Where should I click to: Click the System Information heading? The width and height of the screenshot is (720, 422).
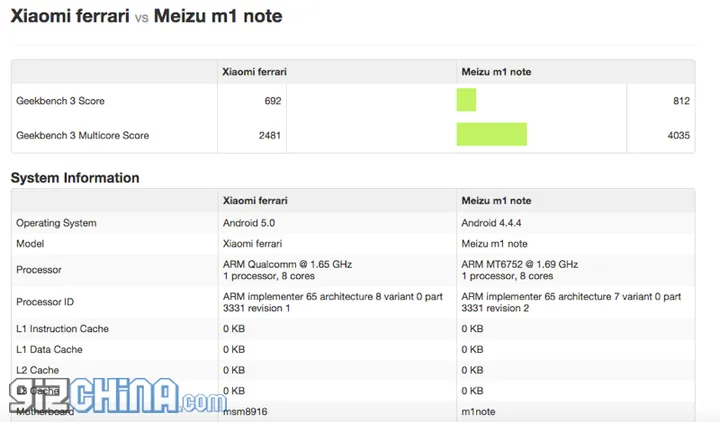[x=75, y=178]
